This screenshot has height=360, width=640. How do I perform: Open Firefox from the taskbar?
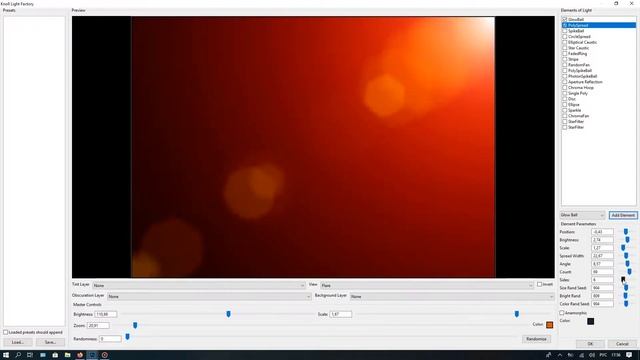[x=80, y=355]
